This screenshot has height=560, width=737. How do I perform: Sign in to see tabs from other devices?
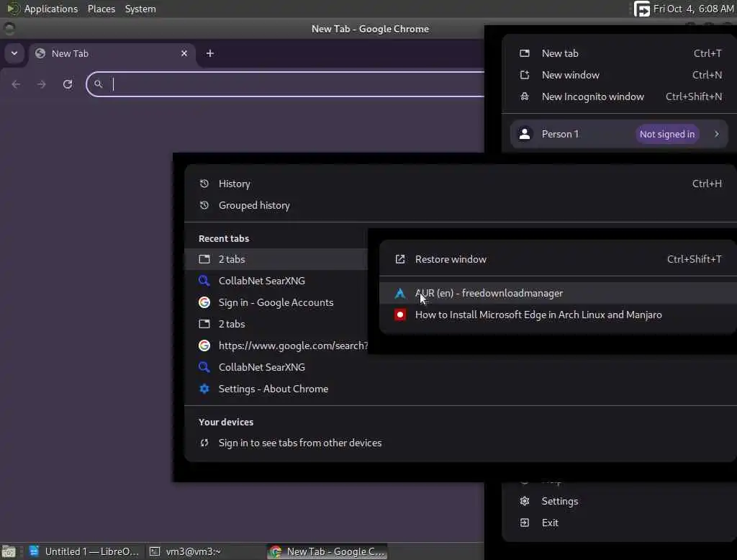(x=461, y=443)
